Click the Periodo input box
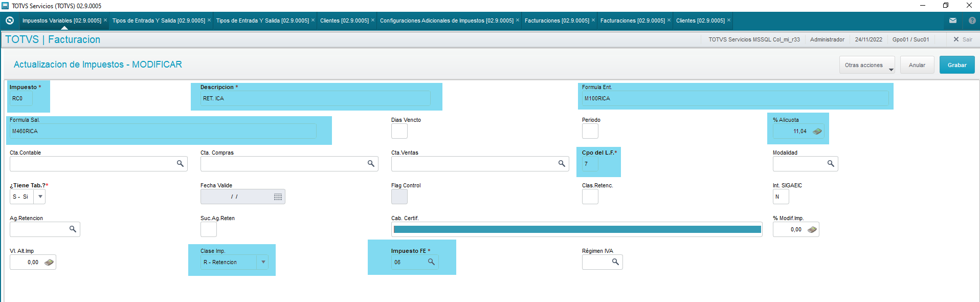Image resolution: width=980 pixels, height=302 pixels. click(x=590, y=131)
